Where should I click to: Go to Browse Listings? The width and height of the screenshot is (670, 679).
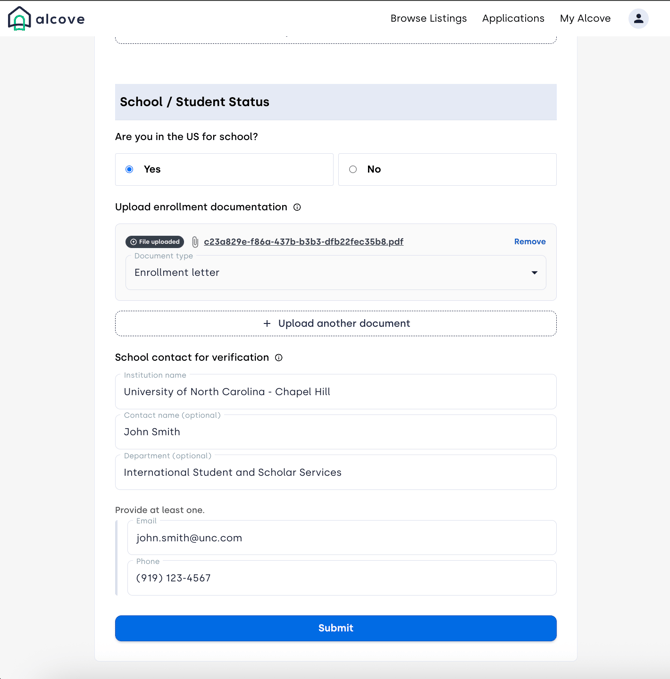[428, 19]
